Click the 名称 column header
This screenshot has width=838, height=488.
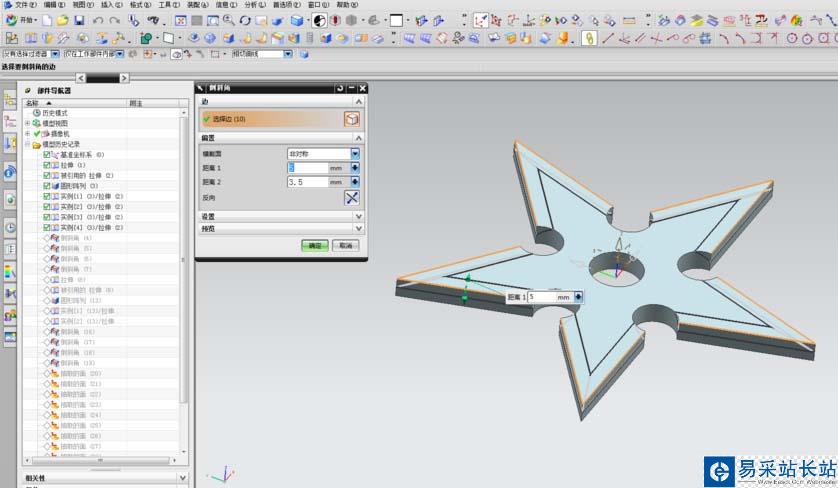74,103
